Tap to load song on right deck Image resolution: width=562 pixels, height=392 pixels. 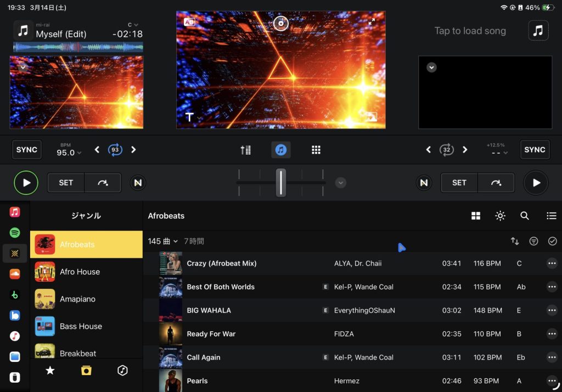coord(470,31)
